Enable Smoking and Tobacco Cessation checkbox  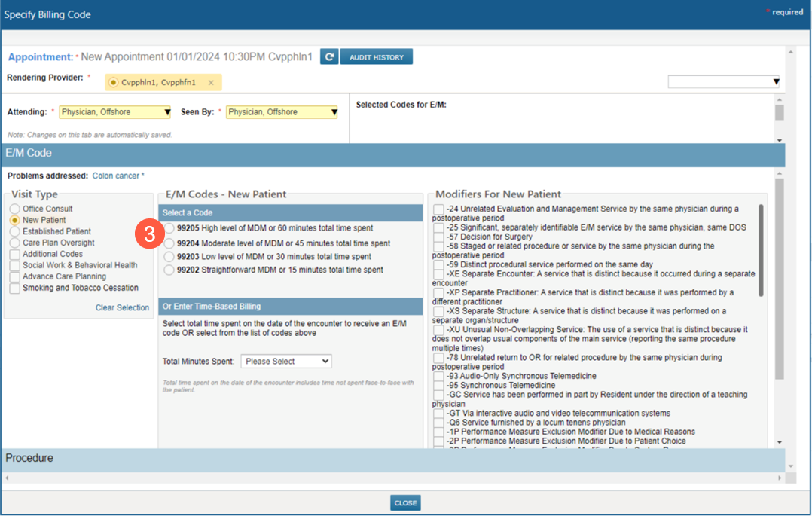(14, 288)
